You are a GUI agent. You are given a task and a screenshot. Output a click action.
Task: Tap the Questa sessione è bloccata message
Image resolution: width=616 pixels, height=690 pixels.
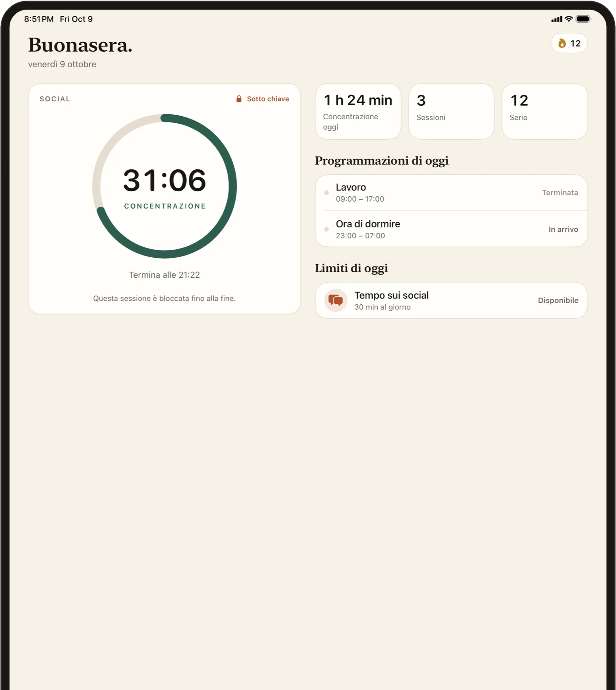click(x=164, y=298)
